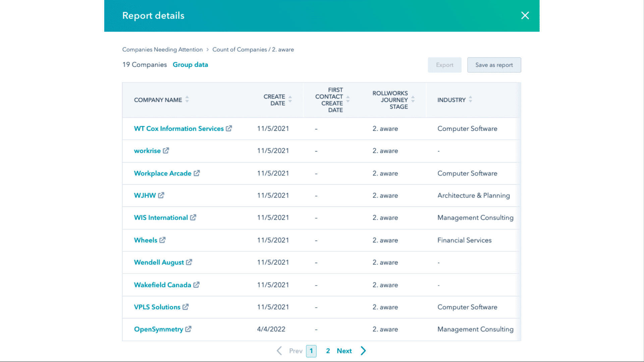Viewport: 644px width, 362px height.
Task: Sort by RollWorks Journey Stage arrows
Action: [413, 99]
